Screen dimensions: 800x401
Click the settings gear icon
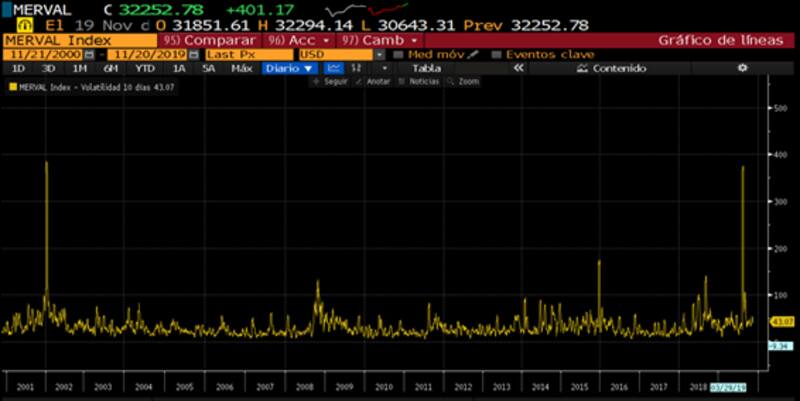[742, 68]
